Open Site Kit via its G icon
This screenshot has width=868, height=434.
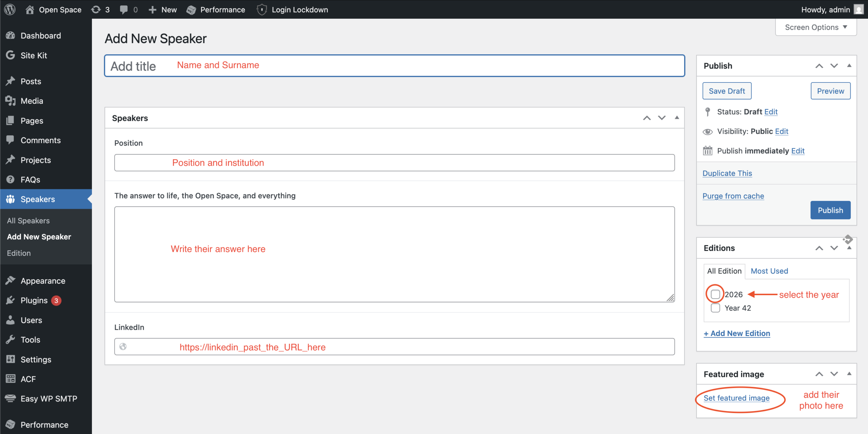click(11, 55)
